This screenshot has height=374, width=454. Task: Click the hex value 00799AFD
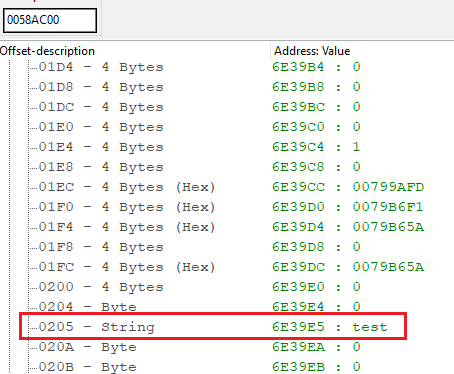pos(388,187)
